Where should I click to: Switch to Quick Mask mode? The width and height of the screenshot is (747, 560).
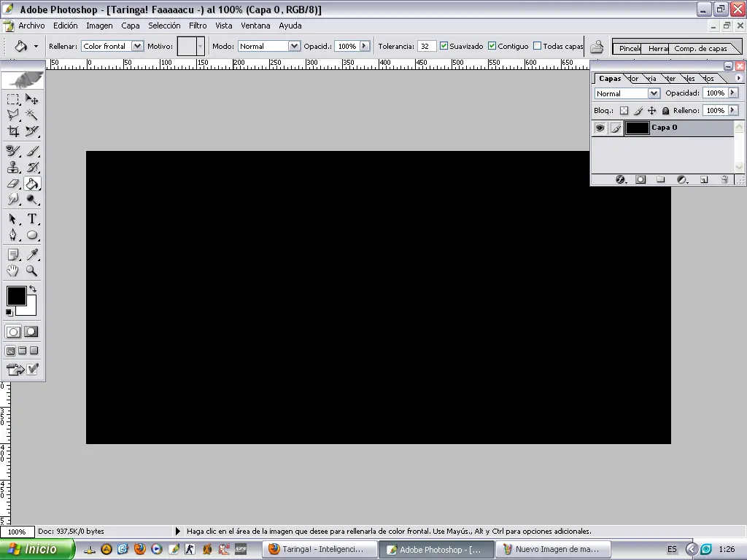coord(31,332)
